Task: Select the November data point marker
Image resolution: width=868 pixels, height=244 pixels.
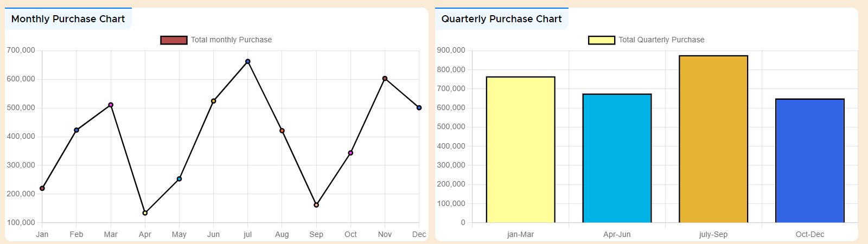Action: coord(385,79)
